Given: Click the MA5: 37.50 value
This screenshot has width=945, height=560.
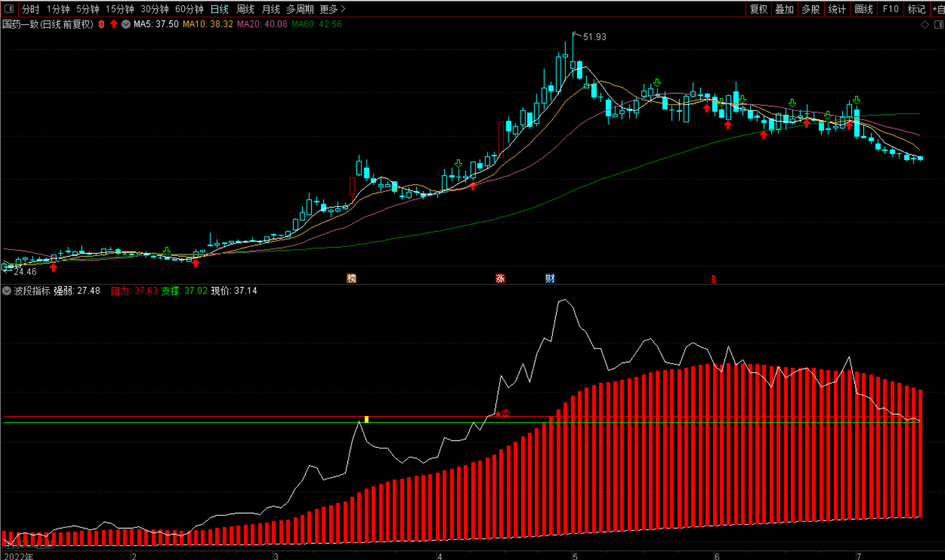Looking at the screenshot, I should pyautogui.click(x=156, y=24).
